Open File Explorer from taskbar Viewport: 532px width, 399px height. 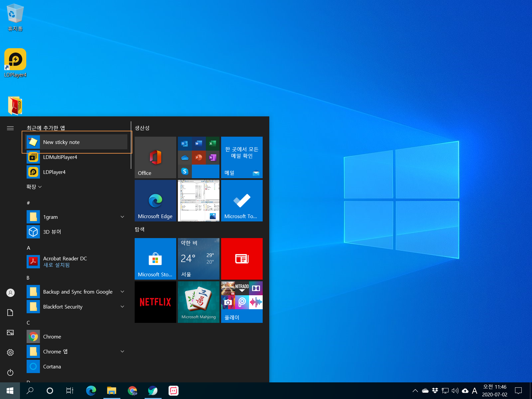pyautogui.click(x=111, y=391)
